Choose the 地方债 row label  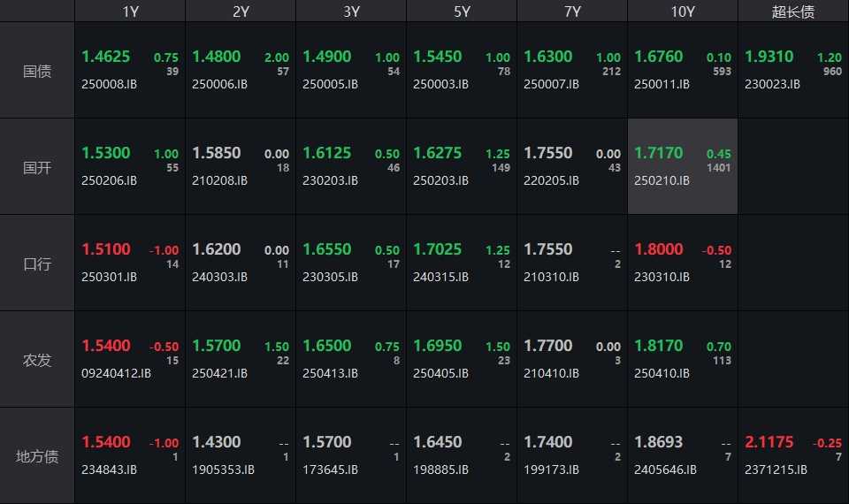tap(37, 456)
